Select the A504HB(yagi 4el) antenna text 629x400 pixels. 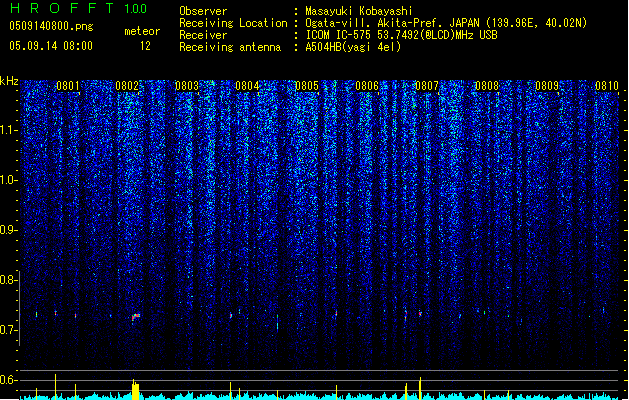[x=353, y=47]
